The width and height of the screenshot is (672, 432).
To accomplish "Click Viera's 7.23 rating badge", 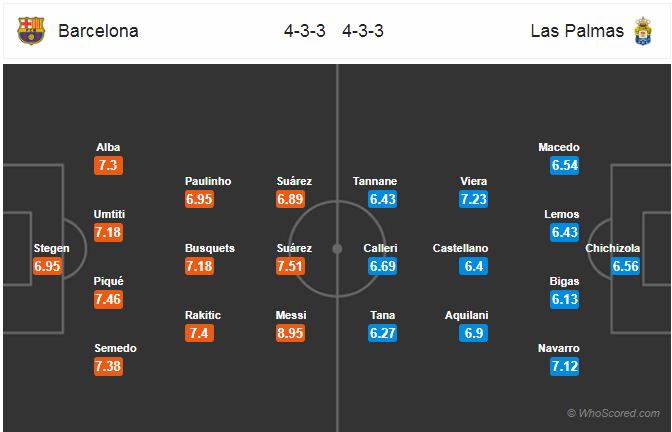I will (473, 199).
